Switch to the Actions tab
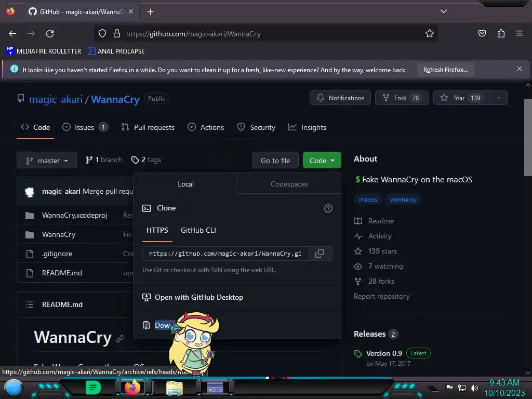 206,127
